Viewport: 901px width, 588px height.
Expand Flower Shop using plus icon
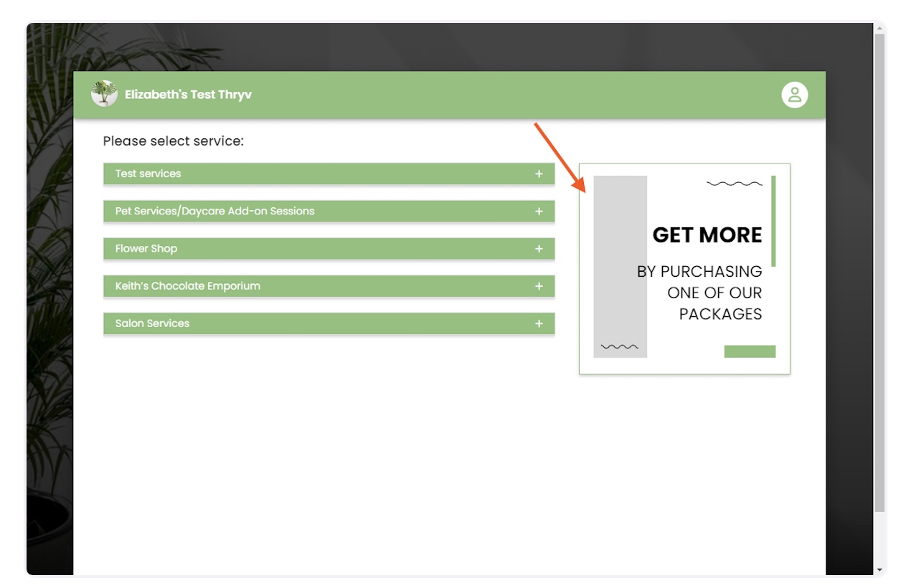click(539, 249)
